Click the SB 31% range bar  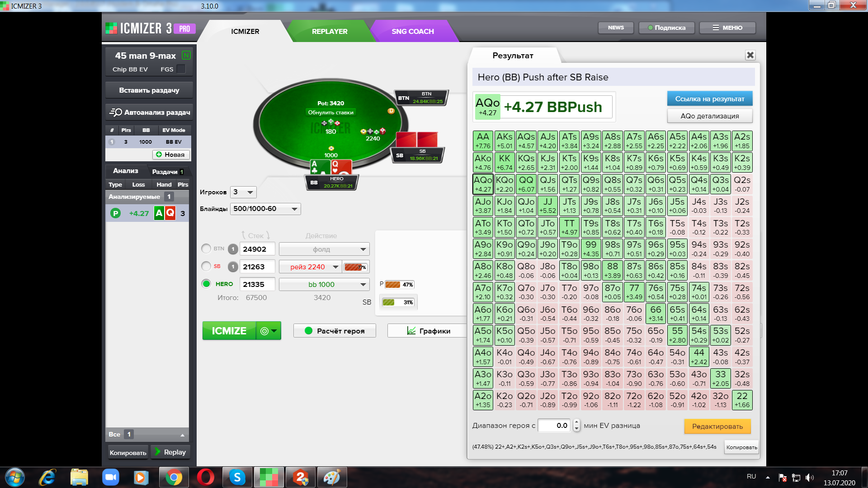click(x=398, y=302)
